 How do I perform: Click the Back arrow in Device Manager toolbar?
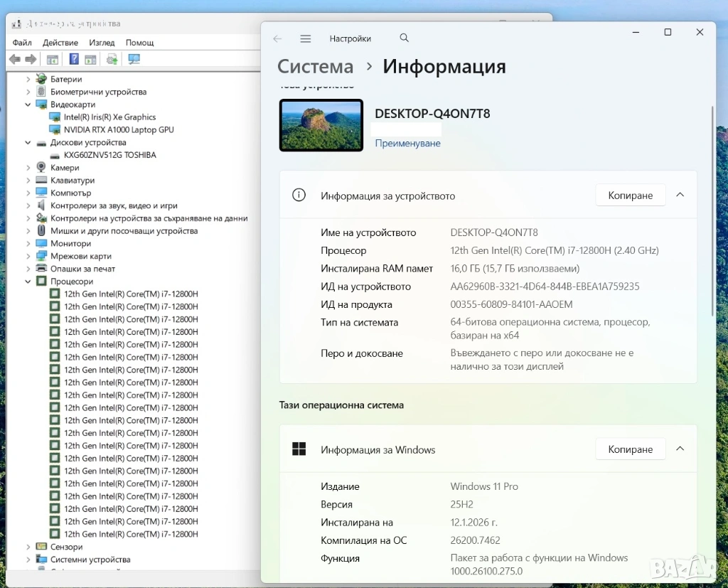[15, 60]
